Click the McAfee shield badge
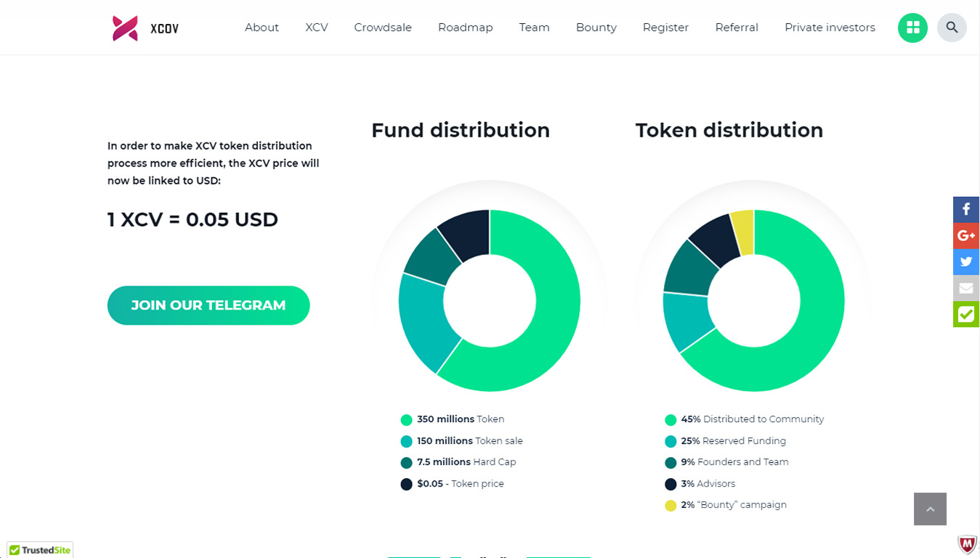This screenshot has height=558, width=980. coord(967,544)
